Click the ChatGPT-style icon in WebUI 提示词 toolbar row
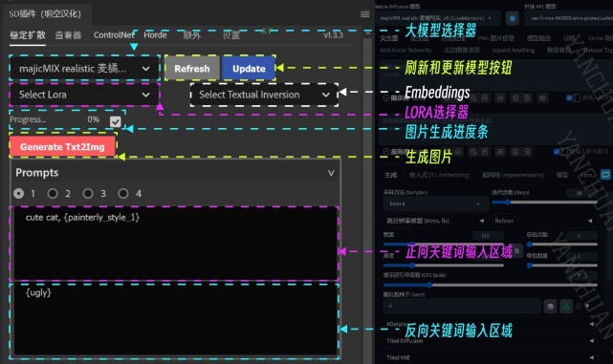The width and height of the screenshot is (613, 364). coord(542,98)
